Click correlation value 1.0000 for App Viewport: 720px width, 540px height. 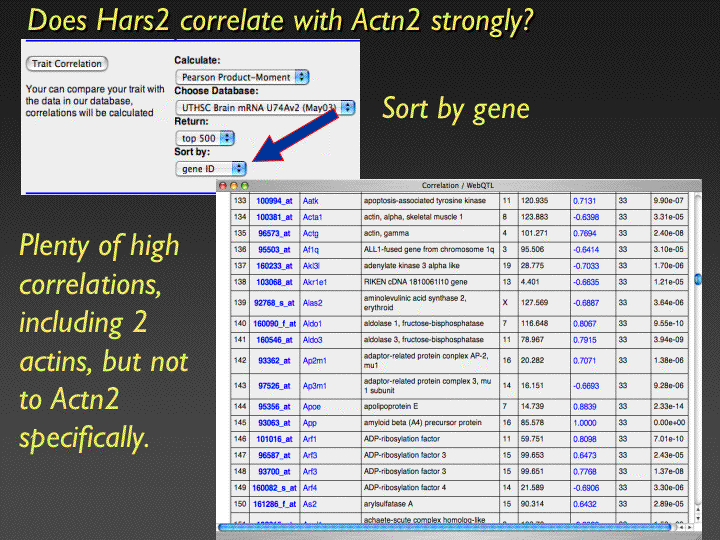(x=585, y=423)
